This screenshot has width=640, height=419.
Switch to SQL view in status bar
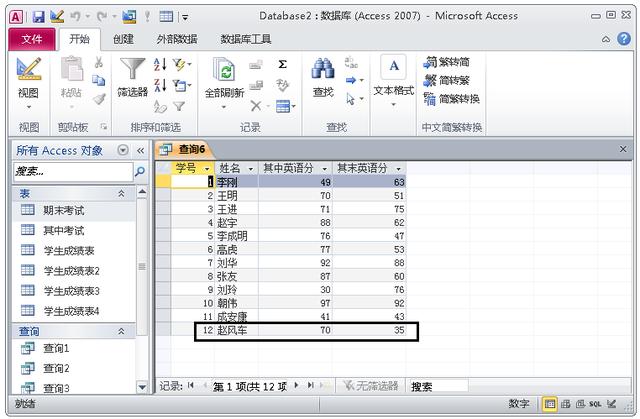click(595, 404)
